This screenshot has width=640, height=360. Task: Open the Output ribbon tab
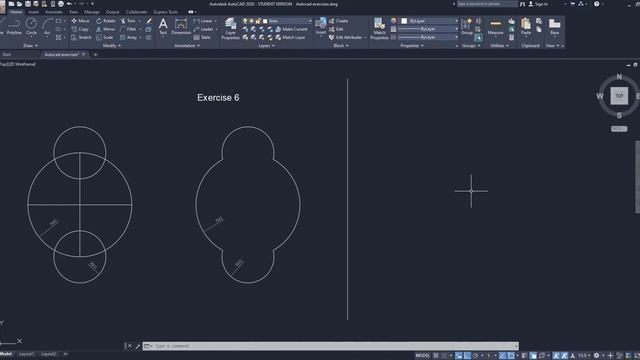[113, 12]
